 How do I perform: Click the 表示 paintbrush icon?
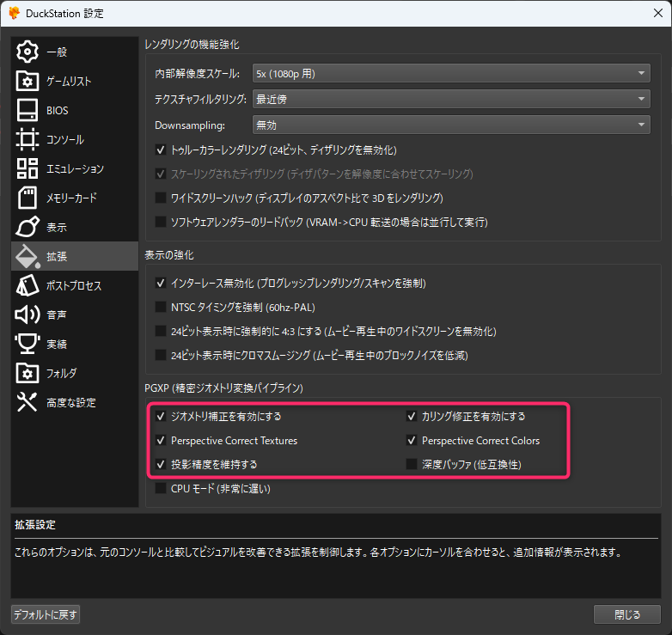tap(27, 227)
